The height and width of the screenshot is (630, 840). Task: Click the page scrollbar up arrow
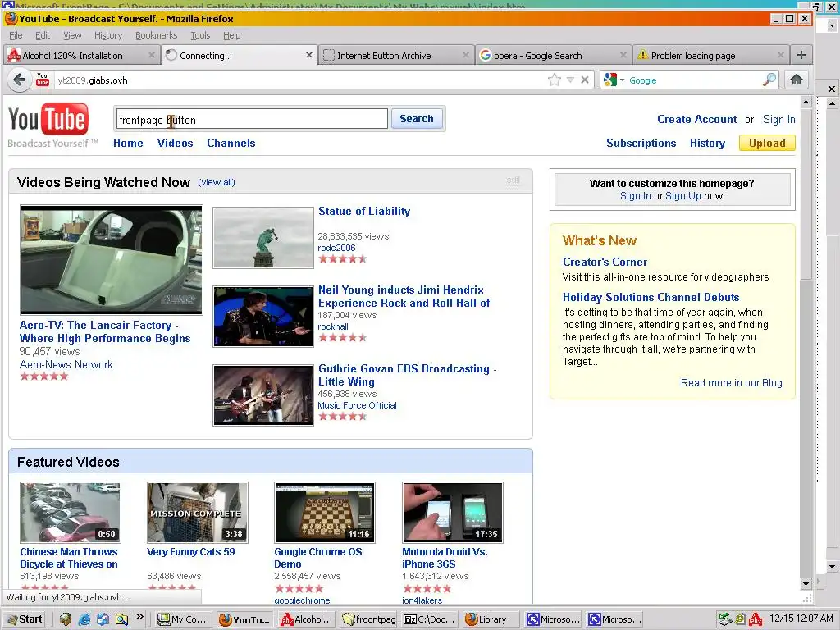click(806, 102)
